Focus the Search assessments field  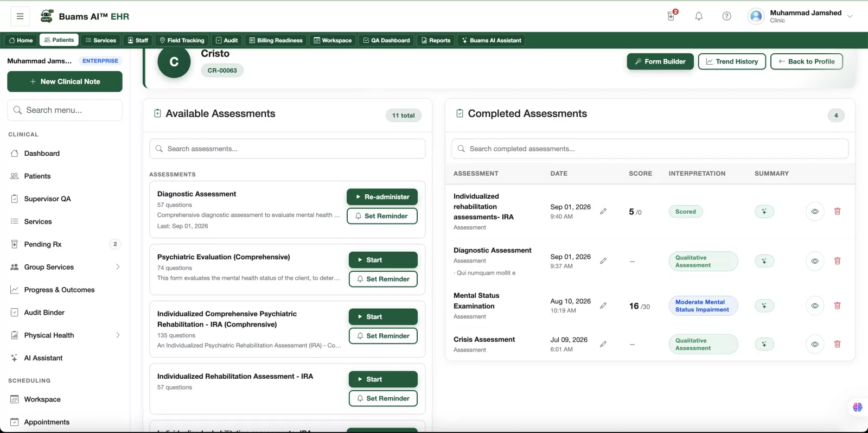point(288,149)
